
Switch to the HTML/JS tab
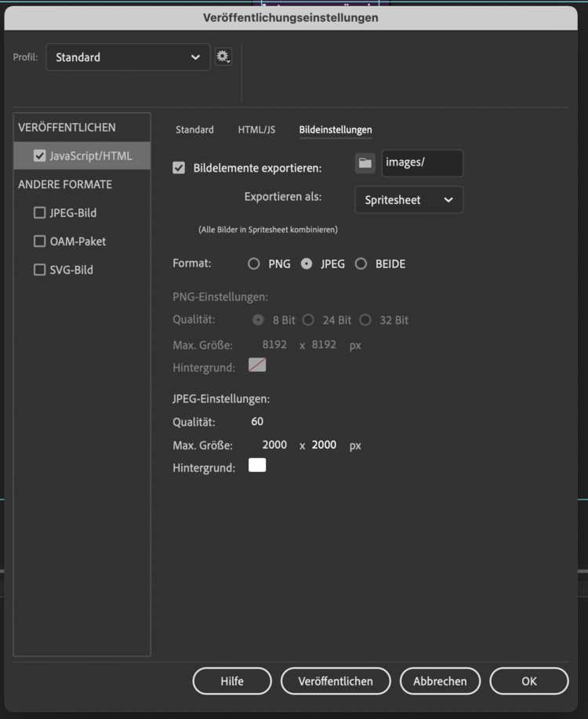256,129
